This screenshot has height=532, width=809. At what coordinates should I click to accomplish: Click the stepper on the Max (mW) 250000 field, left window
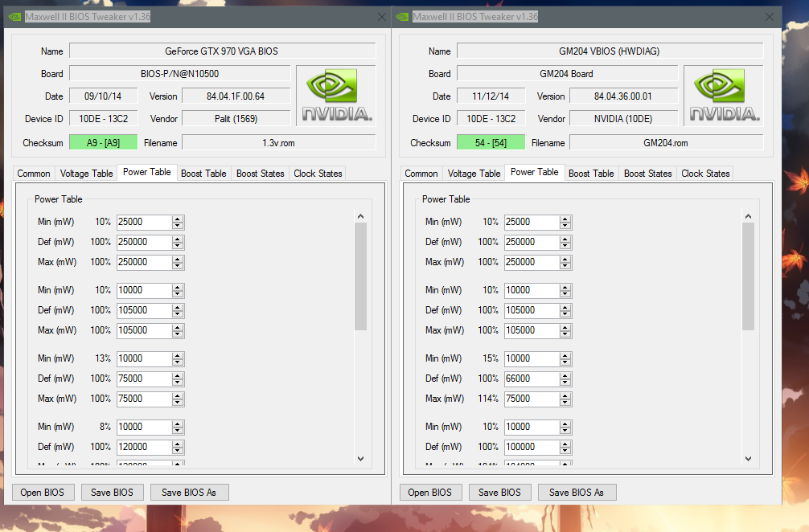point(178,263)
